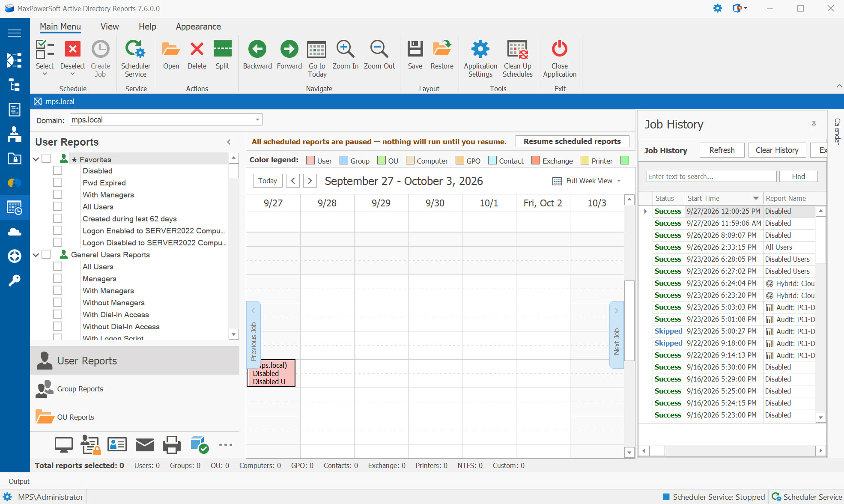The image size is (844, 504).
Task: Go Backward in the calendar
Action: click(257, 49)
